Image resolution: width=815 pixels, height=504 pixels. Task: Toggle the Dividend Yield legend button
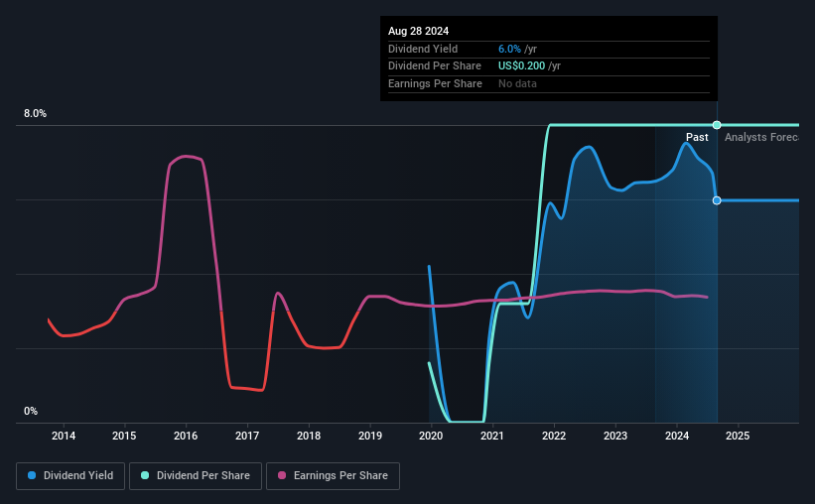[70, 476]
